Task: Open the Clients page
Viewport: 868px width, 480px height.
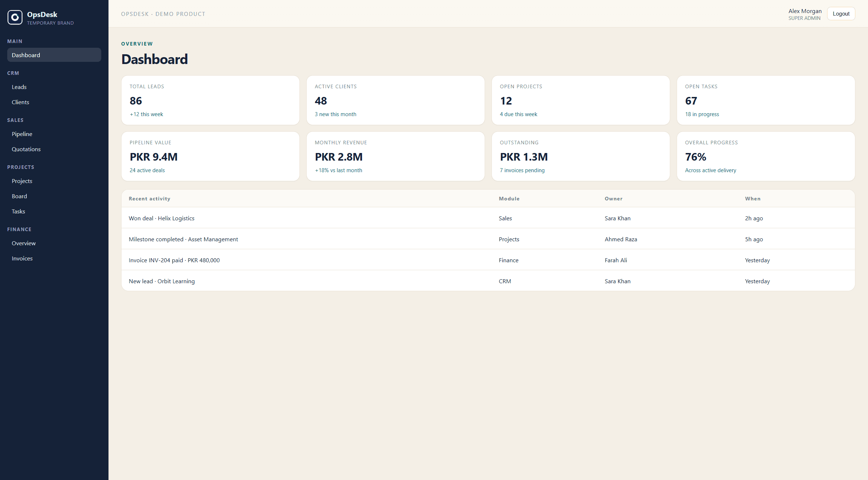Action: pos(54,102)
